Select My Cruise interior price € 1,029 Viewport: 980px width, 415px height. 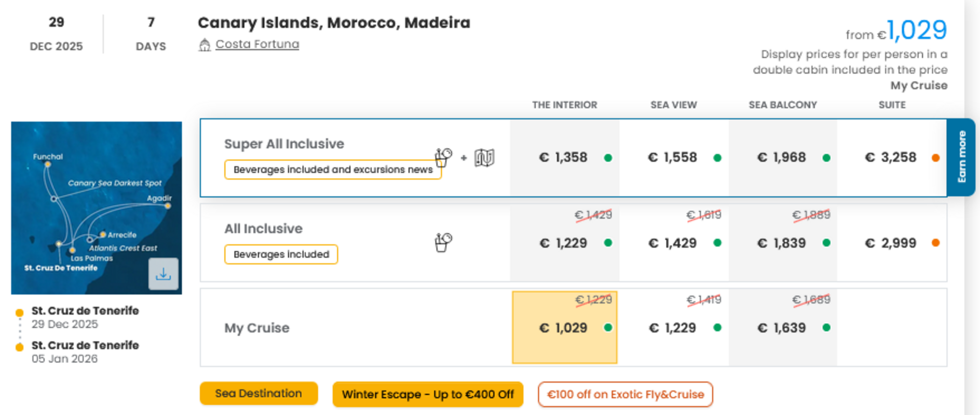565,327
